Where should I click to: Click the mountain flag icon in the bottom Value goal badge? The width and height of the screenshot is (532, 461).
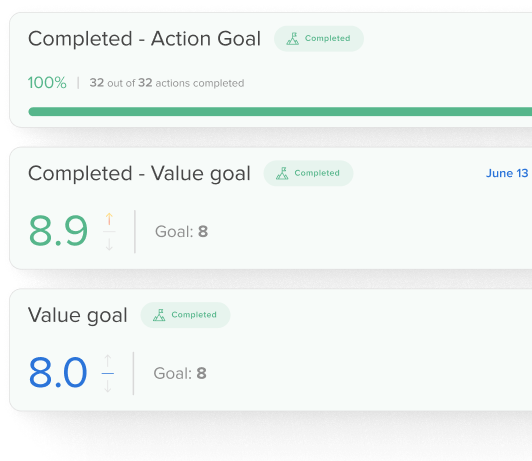pyautogui.click(x=159, y=315)
